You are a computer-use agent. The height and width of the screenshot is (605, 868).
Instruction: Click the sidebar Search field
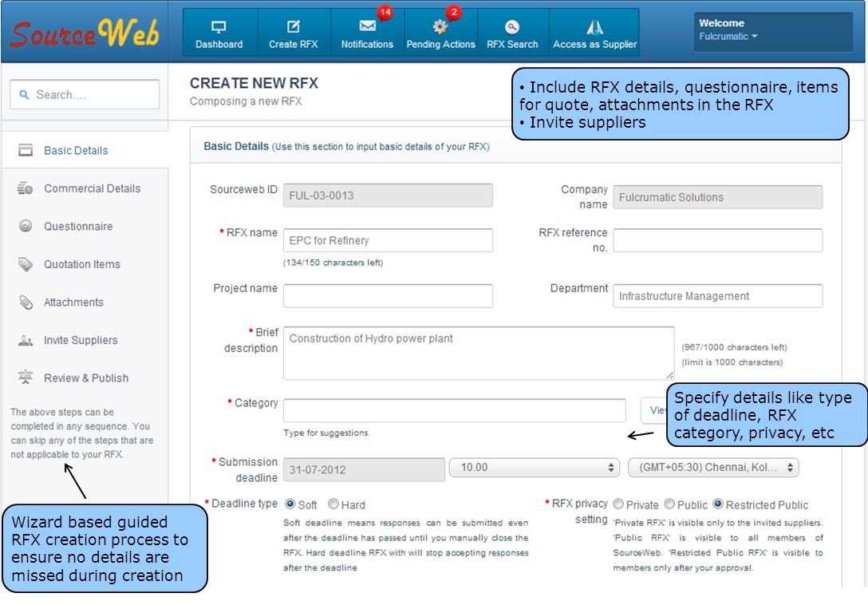pyautogui.click(x=85, y=95)
